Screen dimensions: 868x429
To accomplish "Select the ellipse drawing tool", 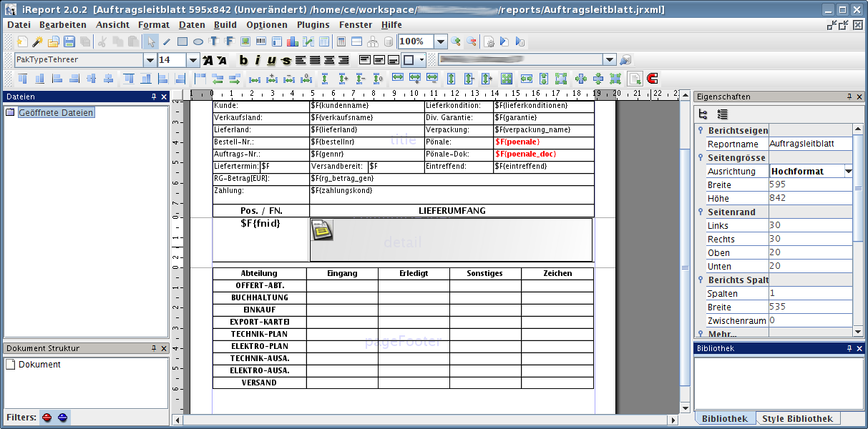I will (198, 41).
